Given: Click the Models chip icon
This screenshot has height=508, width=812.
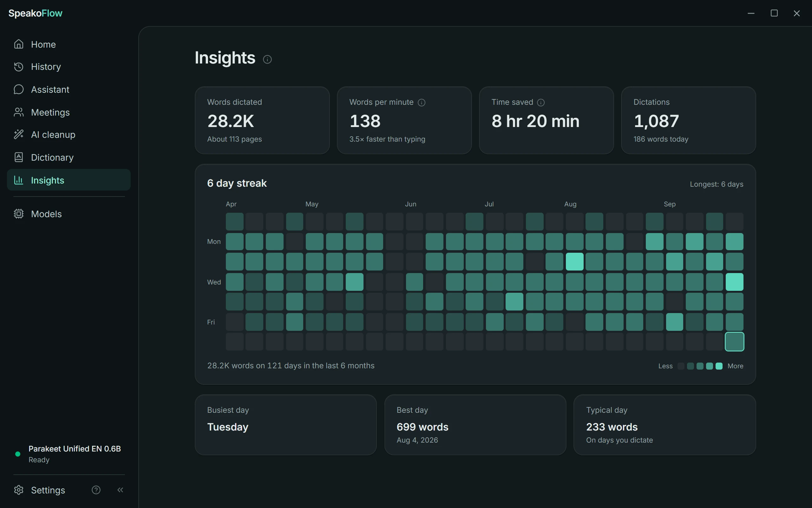Looking at the screenshot, I should click(19, 214).
